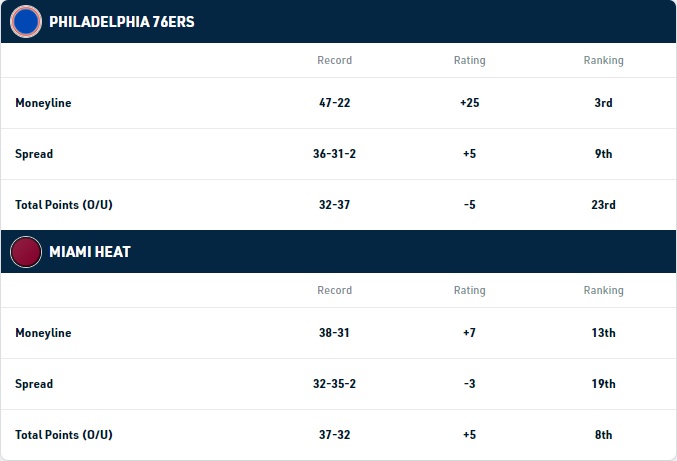Click the Heat Spread row label
Screen dimensions: 677x461
(34, 384)
